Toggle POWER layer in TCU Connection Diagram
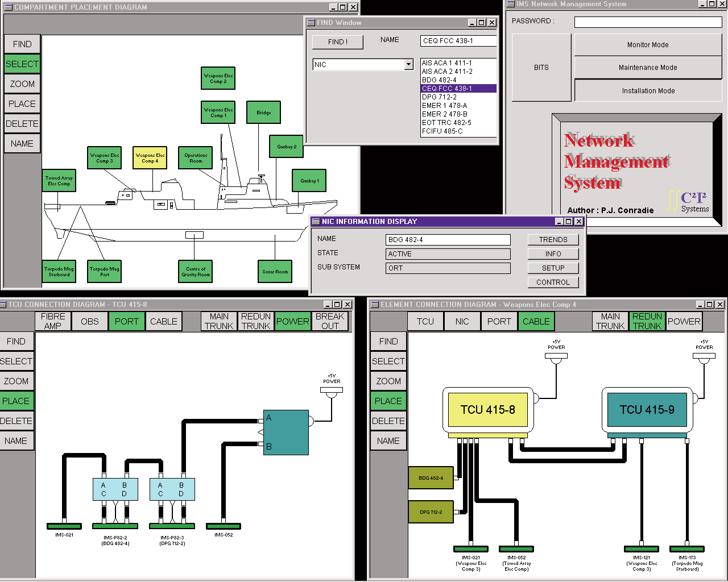Screen dimensions: 728x582 click(x=293, y=321)
